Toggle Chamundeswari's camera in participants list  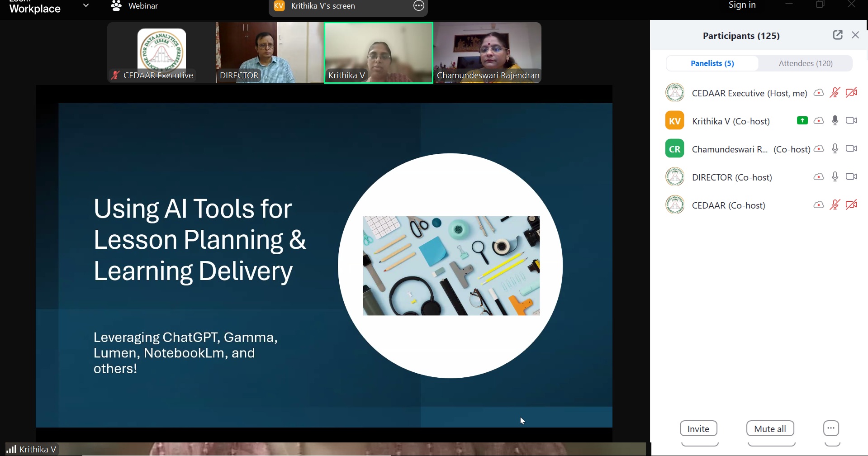tap(851, 149)
